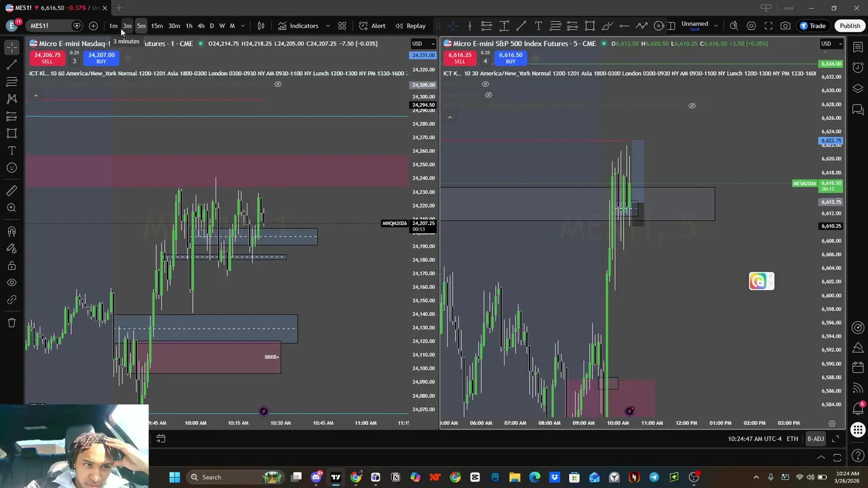Viewport: 868px width, 488px height.
Task: Pick the vertical line tool in the floating toolbar
Action: (469, 26)
